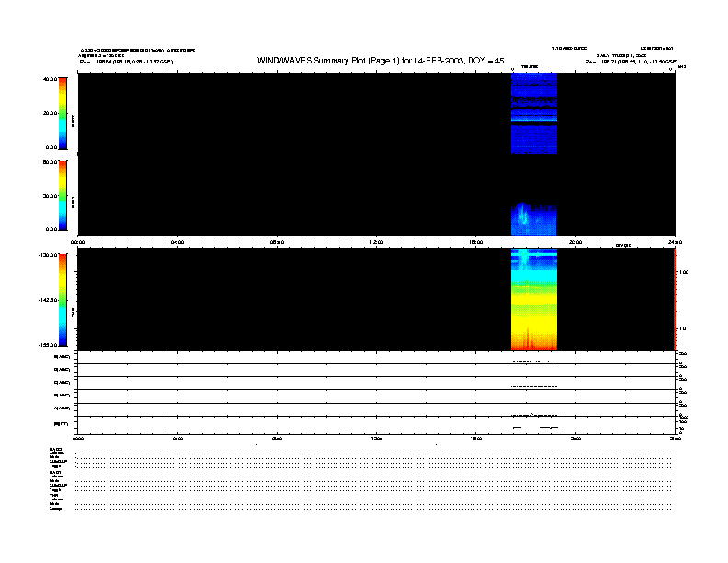Click the first dotted status row
The image size is (728, 563).
[373, 454]
